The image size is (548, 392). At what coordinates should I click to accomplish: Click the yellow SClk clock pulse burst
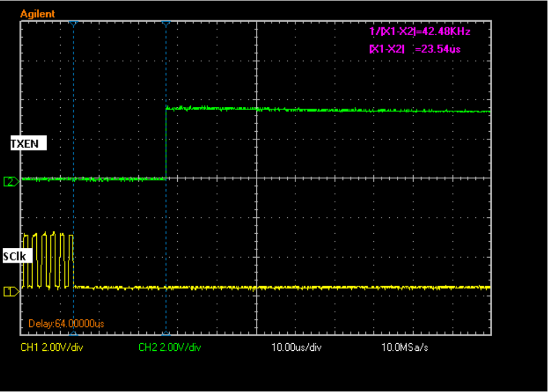pyautogui.click(x=48, y=261)
